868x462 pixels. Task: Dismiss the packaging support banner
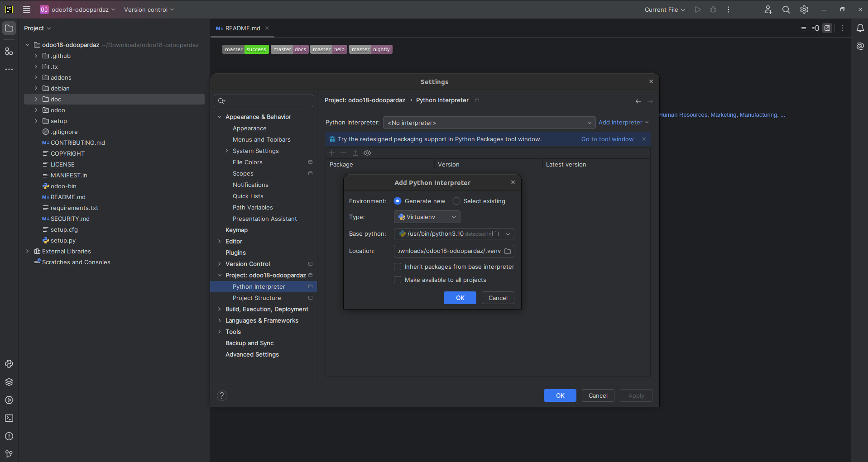click(644, 139)
